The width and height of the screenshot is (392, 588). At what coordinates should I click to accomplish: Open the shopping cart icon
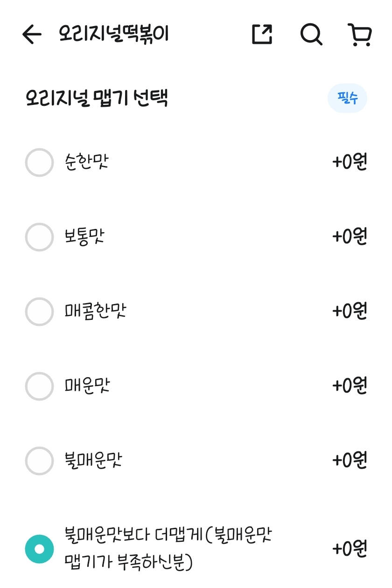360,35
